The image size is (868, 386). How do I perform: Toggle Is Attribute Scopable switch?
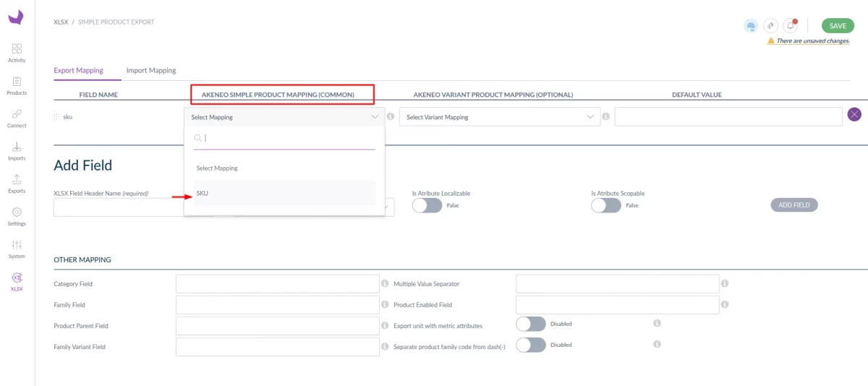point(605,205)
